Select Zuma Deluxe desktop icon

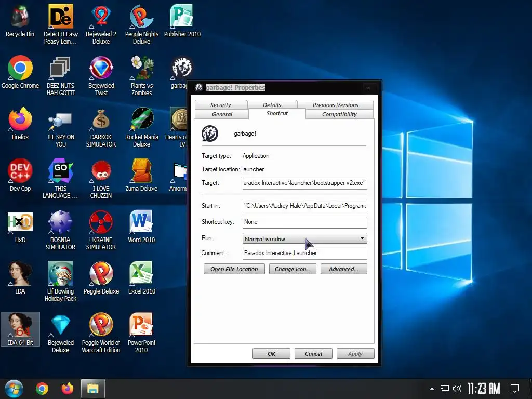tap(141, 176)
